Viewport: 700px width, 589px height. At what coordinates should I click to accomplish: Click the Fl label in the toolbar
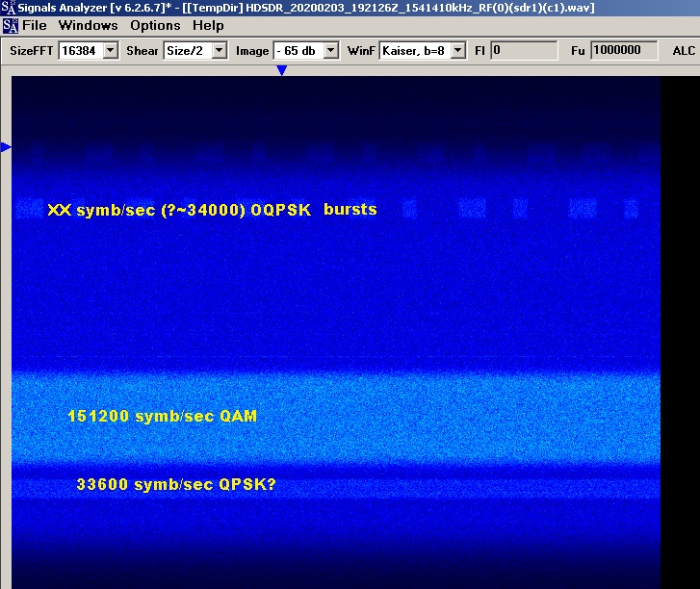(x=480, y=51)
